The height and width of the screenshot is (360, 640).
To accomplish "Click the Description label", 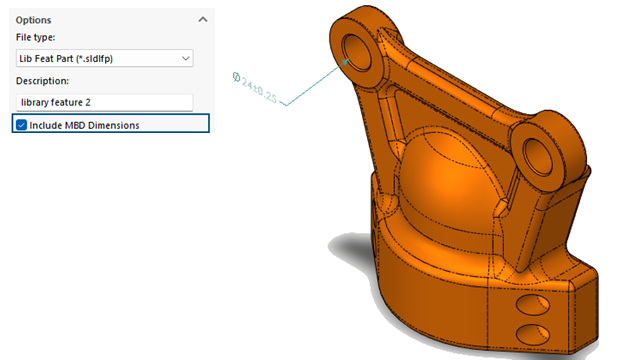I will [42, 81].
